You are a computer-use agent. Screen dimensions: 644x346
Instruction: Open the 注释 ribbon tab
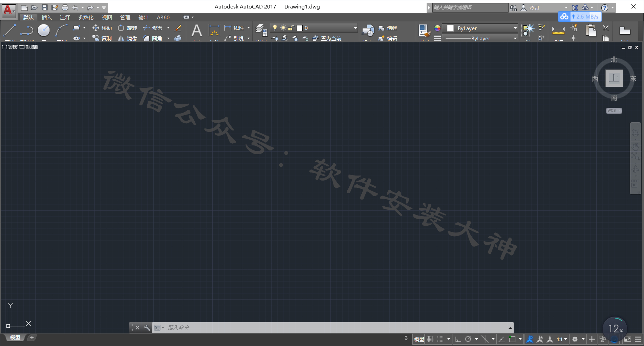point(65,17)
